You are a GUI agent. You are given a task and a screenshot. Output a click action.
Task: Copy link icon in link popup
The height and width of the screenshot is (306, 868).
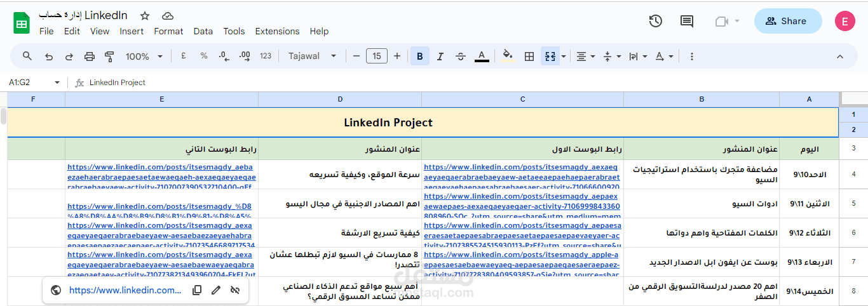197,290
